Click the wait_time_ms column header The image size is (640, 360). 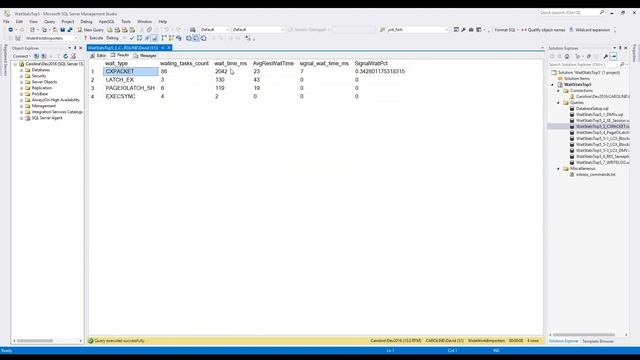point(231,63)
